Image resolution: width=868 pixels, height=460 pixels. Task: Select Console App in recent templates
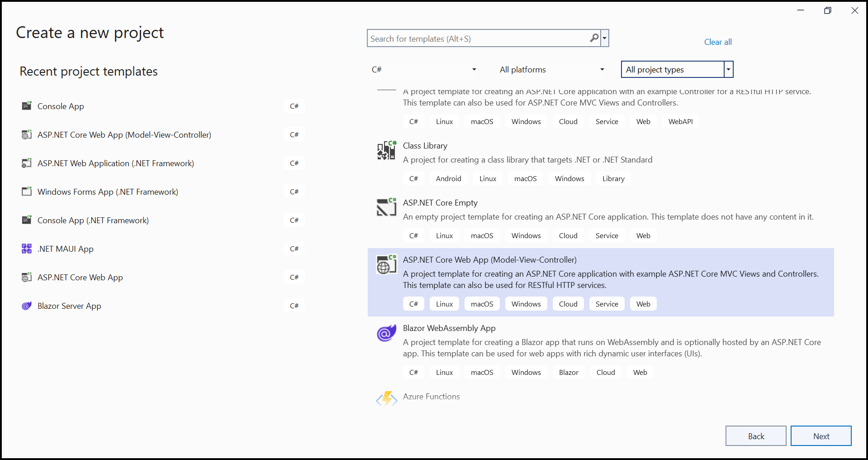click(61, 106)
